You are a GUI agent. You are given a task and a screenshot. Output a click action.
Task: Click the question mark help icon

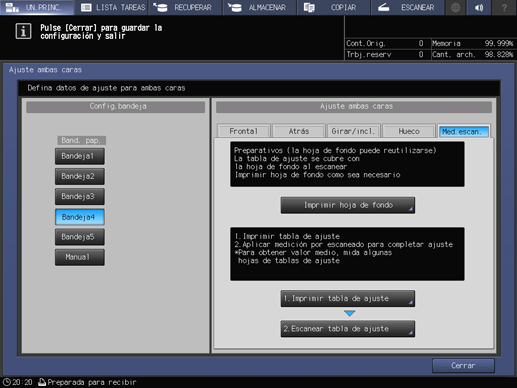click(x=504, y=7)
